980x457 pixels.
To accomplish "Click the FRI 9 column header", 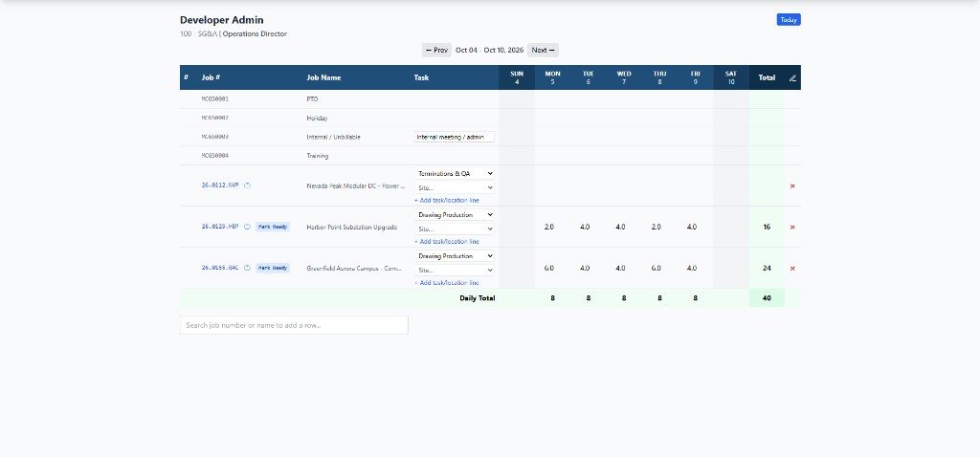I will (x=695, y=77).
